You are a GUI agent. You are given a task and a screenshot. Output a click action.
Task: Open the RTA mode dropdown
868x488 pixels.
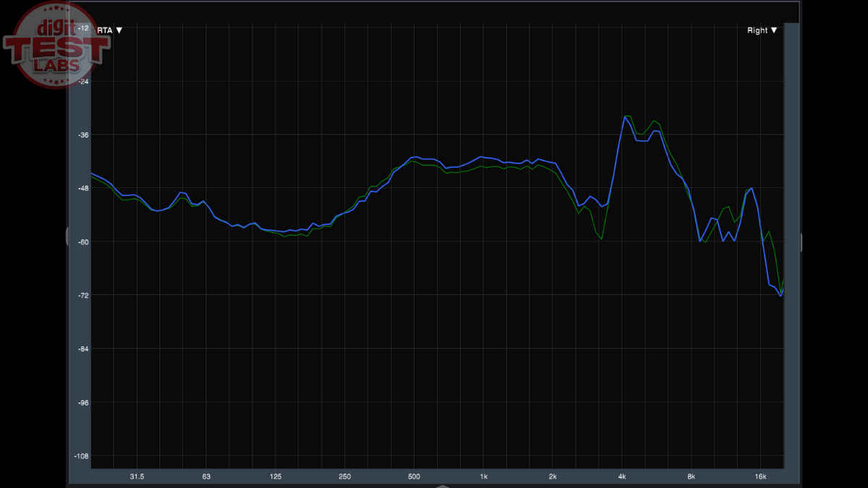pyautogui.click(x=109, y=30)
